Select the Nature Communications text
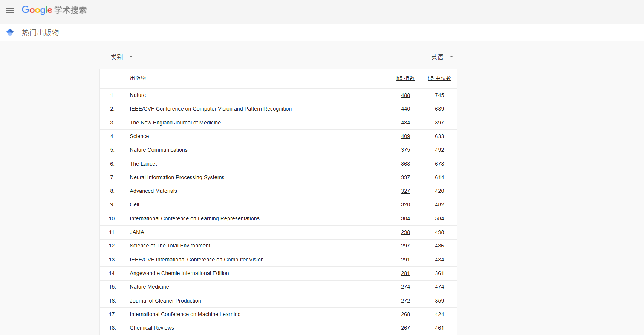Image resolution: width=644 pixels, height=335 pixels. pyautogui.click(x=159, y=150)
